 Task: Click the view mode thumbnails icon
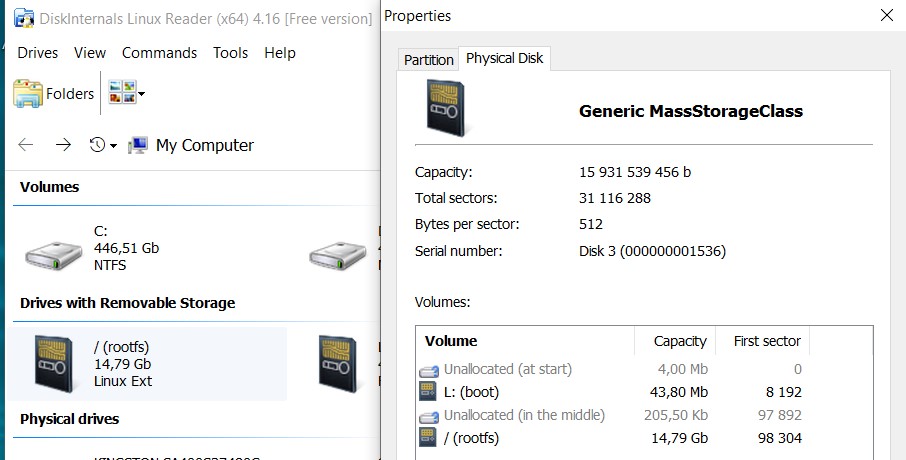(122, 92)
